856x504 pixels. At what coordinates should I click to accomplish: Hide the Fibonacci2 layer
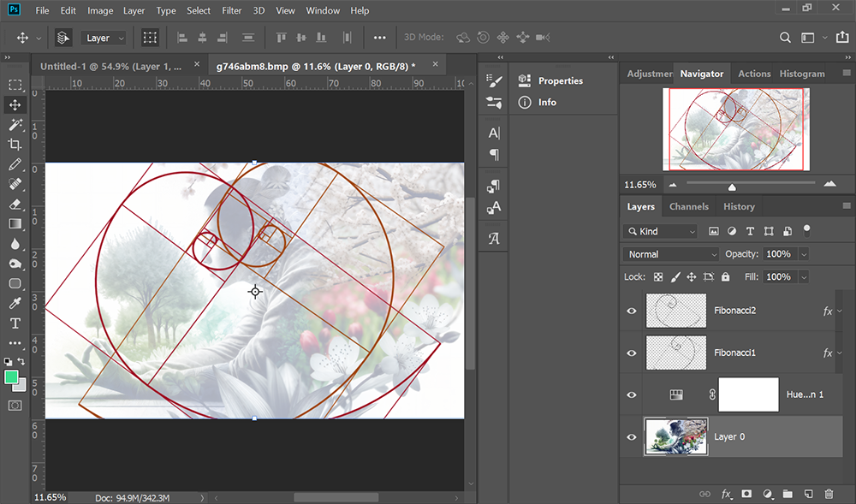coord(631,311)
